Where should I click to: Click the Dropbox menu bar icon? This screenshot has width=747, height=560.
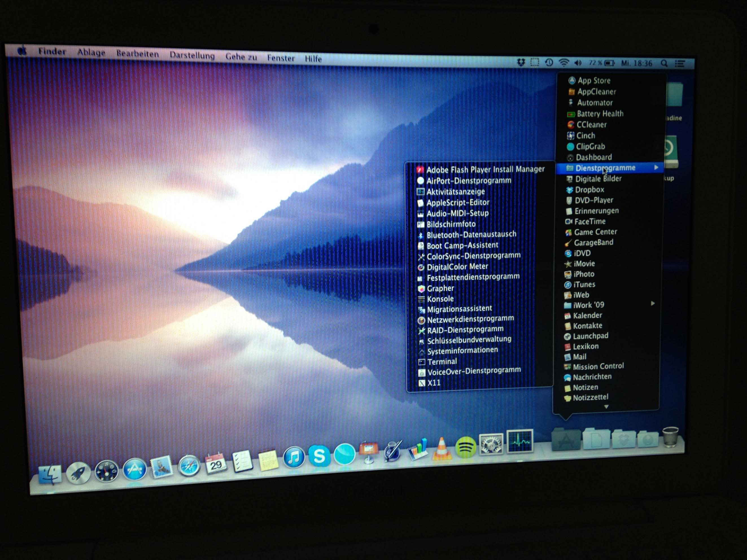tap(521, 62)
